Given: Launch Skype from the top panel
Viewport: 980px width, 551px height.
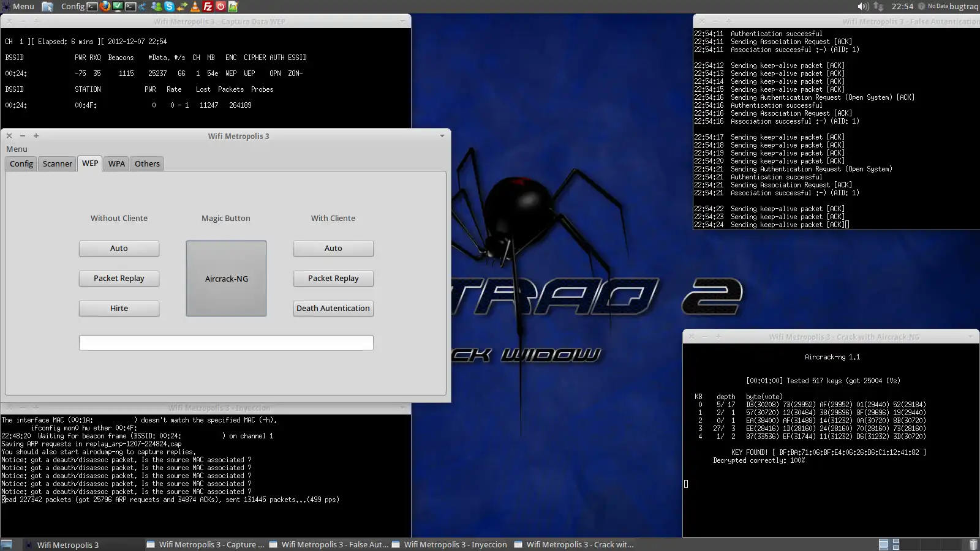Looking at the screenshot, I should [169, 6].
